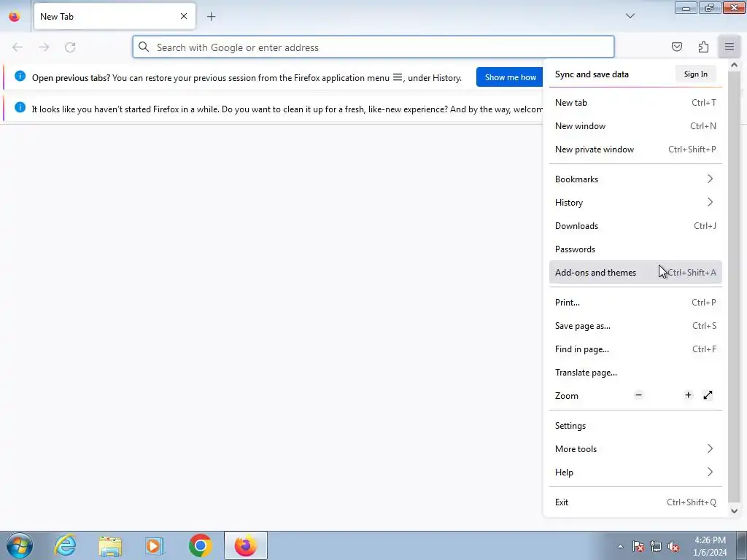Open Downloads from the menu
This screenshot has width=747, height=560.
coord(635,226)
